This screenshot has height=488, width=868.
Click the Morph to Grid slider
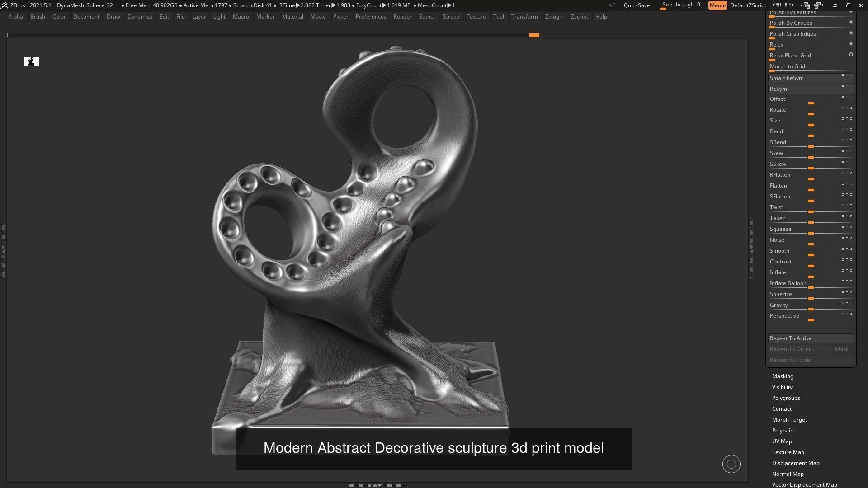click(811, 67)
